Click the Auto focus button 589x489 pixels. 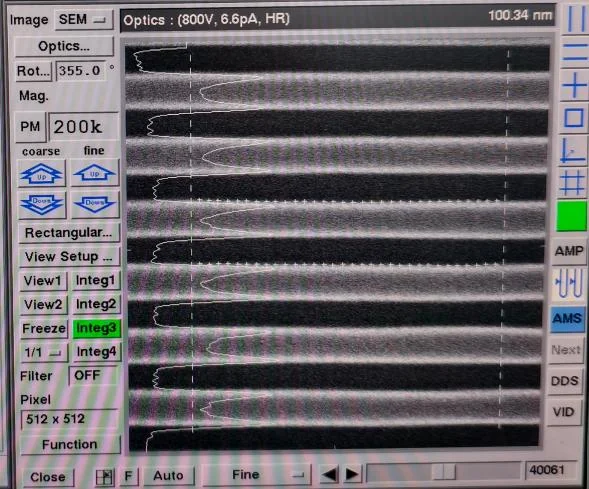tap(168, 476)
